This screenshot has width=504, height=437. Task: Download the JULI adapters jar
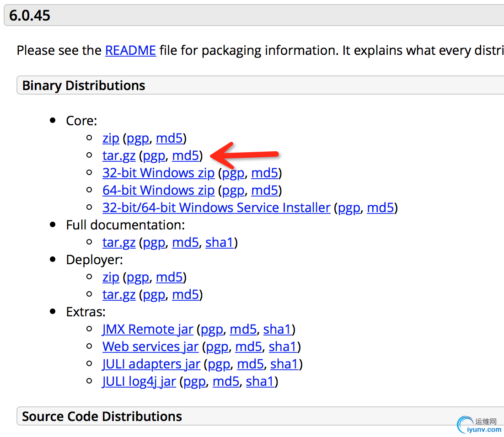(151, 364)
